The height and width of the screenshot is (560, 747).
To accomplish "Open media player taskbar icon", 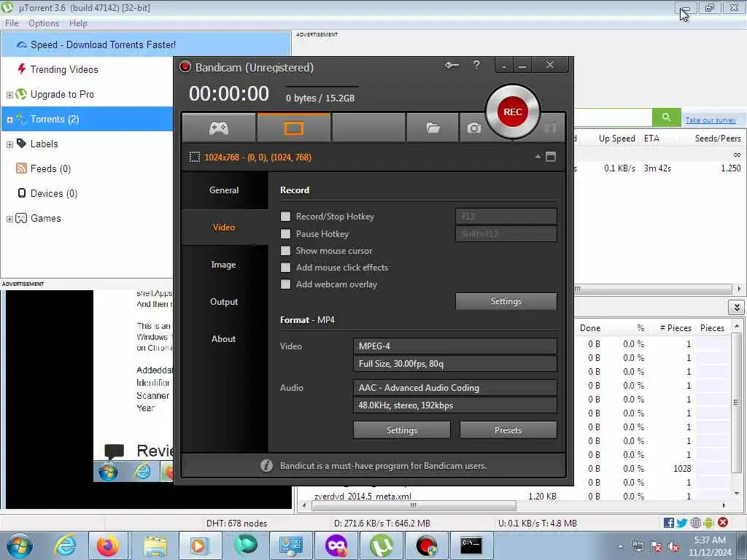I will click(198, 545).
